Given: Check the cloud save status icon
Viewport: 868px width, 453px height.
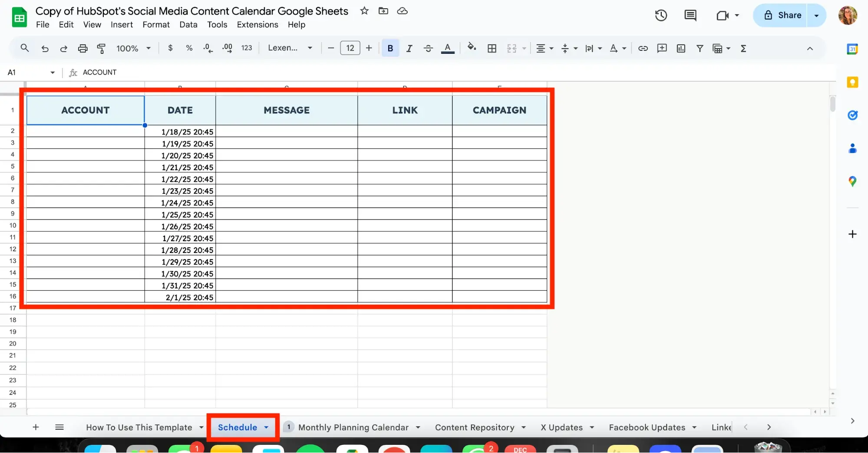Looking at the screenshot, I should [403, 11].
